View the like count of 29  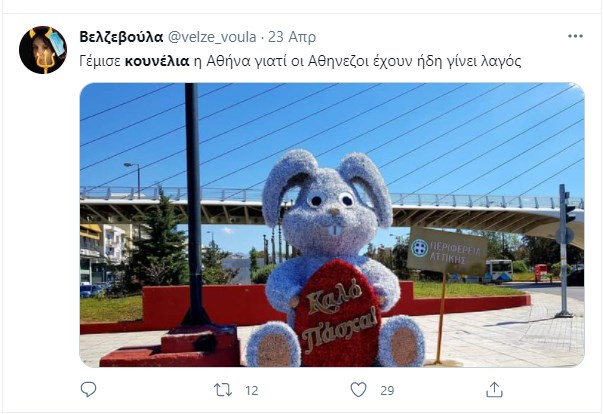387,391
